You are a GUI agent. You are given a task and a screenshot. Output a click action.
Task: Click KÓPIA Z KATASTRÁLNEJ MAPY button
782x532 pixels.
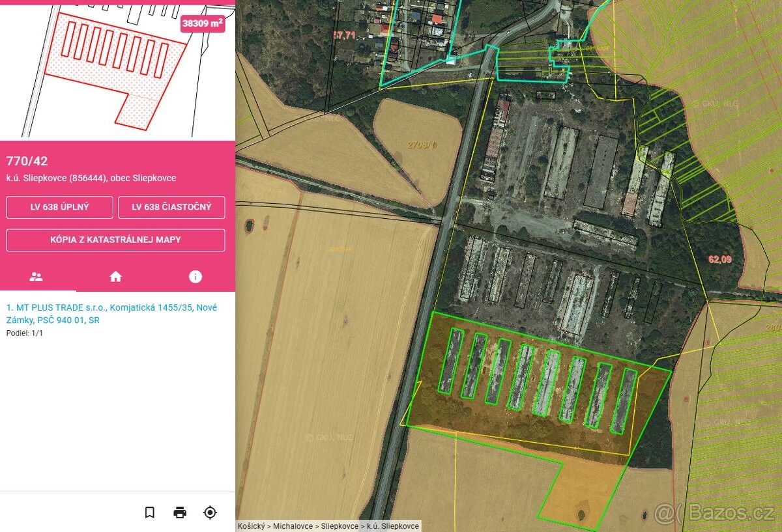point(116,240)
